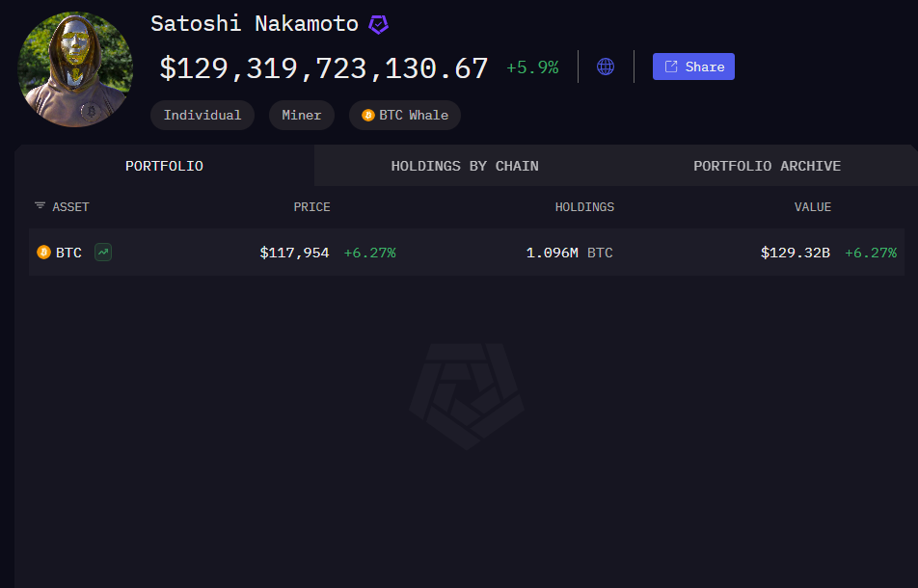The width and height of the screenshot is (918, 588).
Task: Click the Satoshi Nakamoto profile avatar
Action: (x=75, y=69)
